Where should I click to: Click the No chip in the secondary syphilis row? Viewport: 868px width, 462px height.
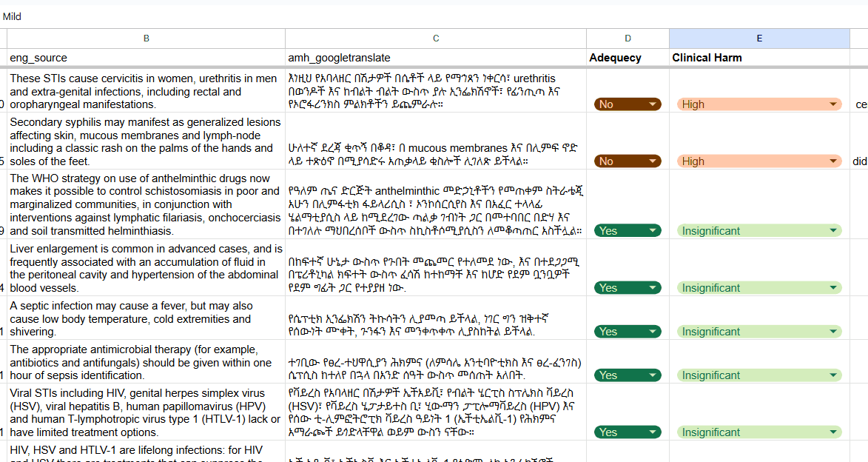(x=627, y=161)
